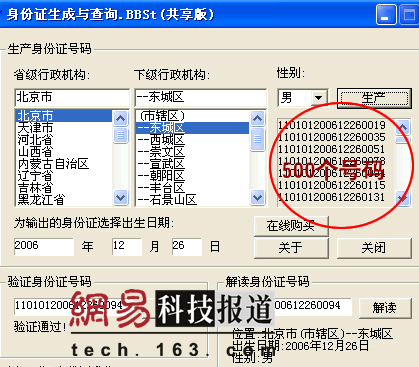Click the province text field showing 北京市
The width and height of the screenshot is (419, 367).
pos(72,97)
